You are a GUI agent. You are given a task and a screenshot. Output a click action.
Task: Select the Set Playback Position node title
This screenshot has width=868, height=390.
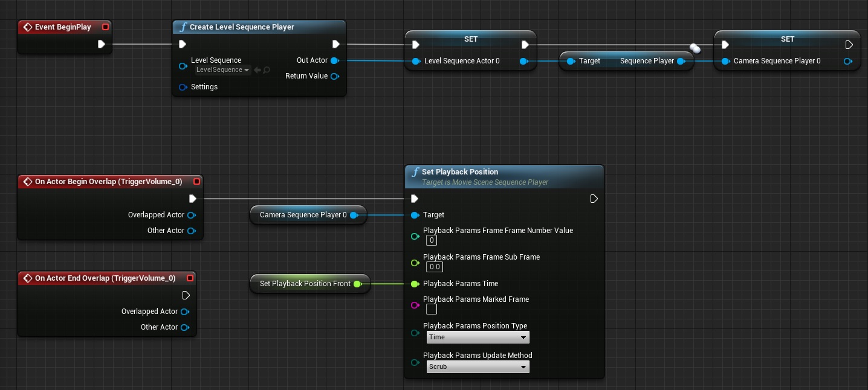[x=460, y=172]
